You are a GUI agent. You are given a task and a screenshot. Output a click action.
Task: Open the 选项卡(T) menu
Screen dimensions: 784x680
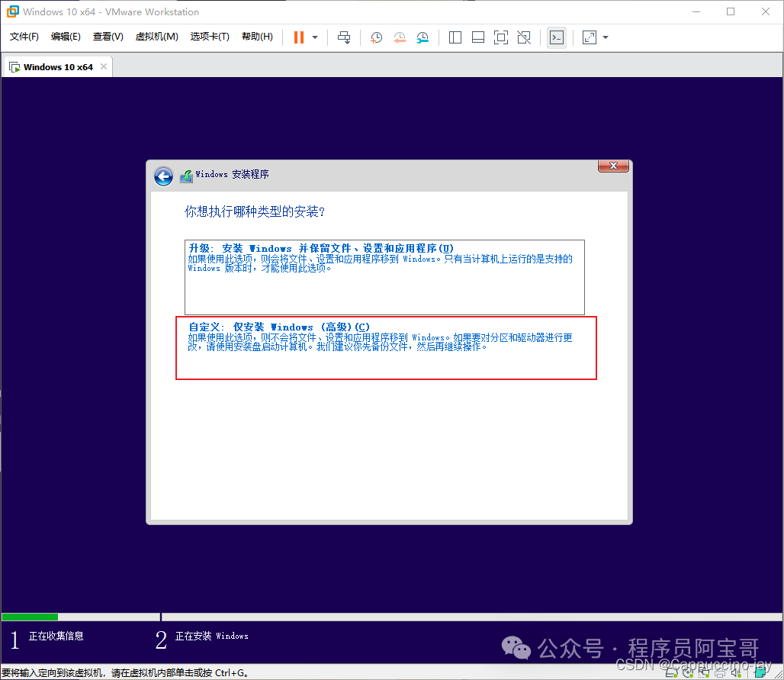(x=210, y=37)
